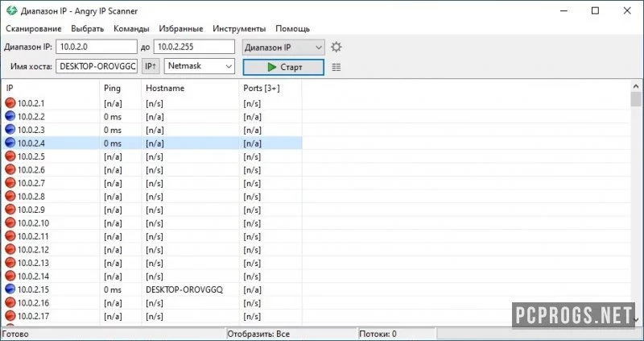Sort results by the Ping column header
This screenshot has height=341, width=644.
[x=120, y=88]
